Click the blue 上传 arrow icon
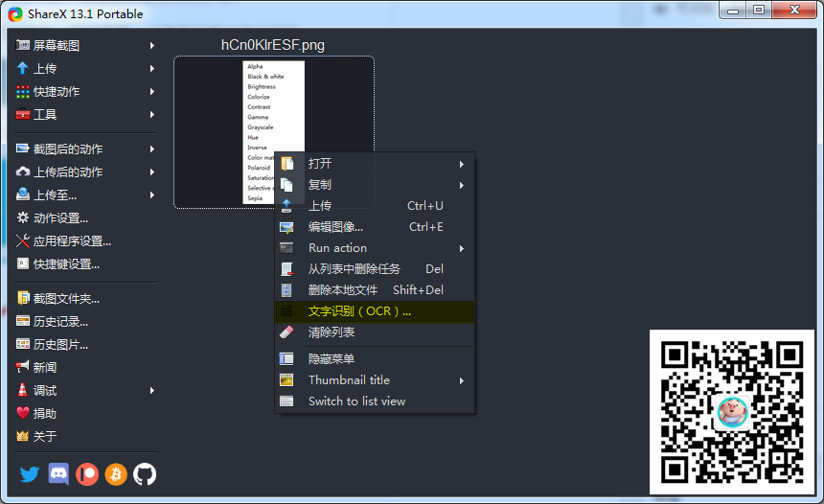 23,68
